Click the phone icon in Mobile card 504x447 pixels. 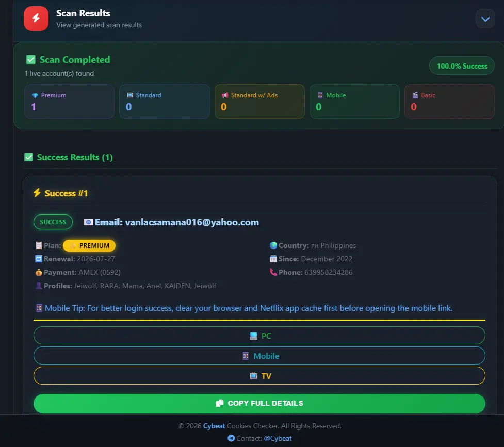[x=320, y=95]
